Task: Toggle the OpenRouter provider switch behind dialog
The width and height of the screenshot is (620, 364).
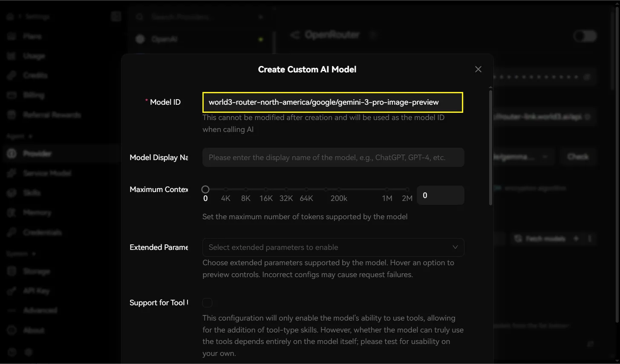Action: (585, 36)
